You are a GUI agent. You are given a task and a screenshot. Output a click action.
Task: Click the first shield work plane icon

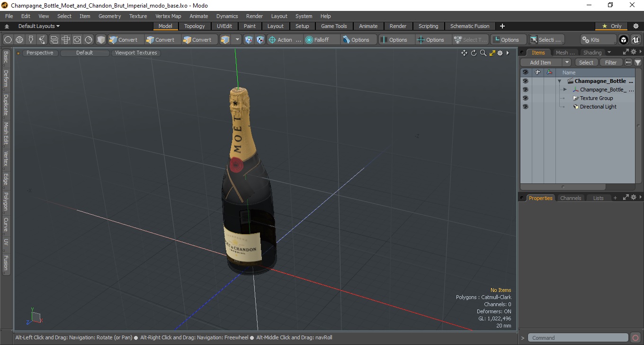click(249, 40)
